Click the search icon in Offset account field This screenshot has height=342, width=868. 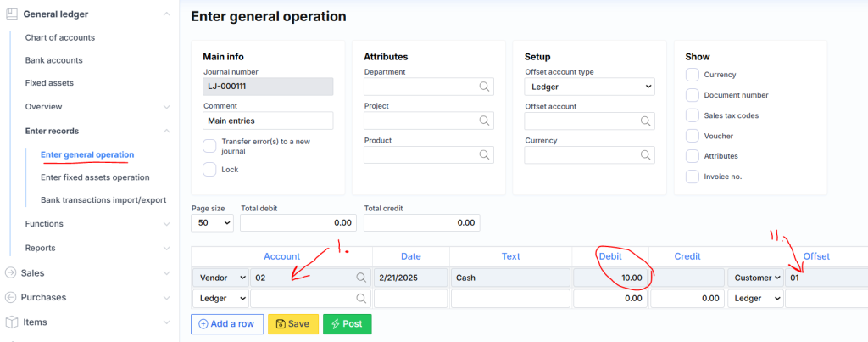point(645,121)
